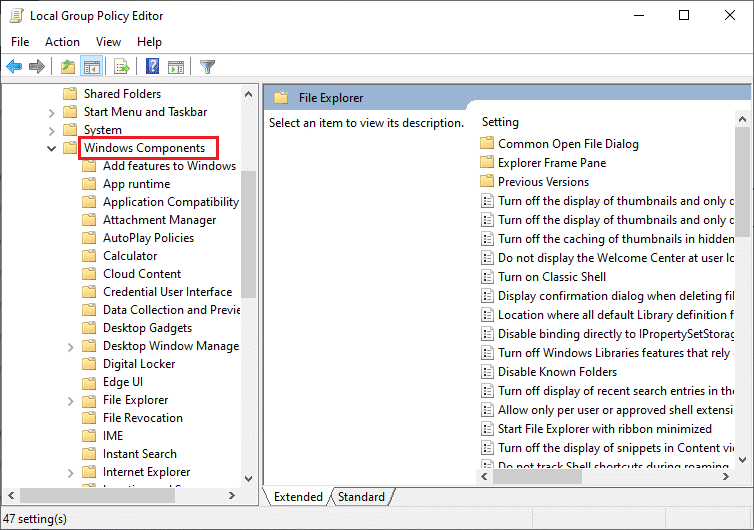The image size is (754, 530).
Task: Switch to the Extended tab
Action: 298,496
